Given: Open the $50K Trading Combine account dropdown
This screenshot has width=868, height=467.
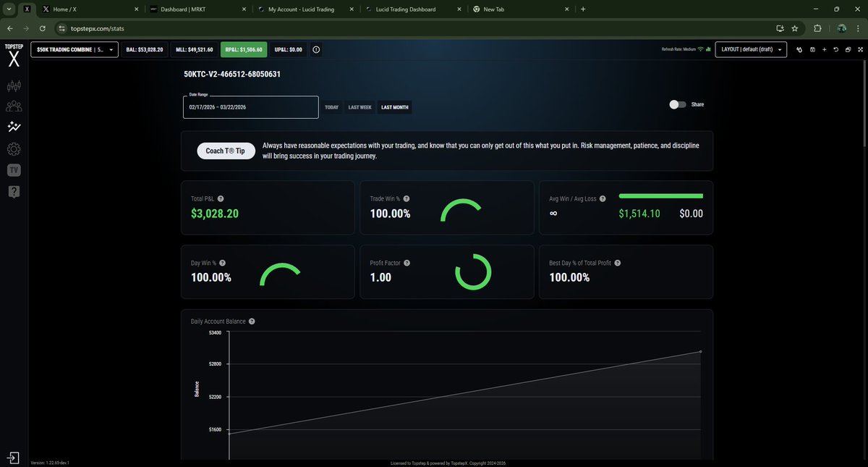Looking at the screenshot, I should (x=74, y=49).
